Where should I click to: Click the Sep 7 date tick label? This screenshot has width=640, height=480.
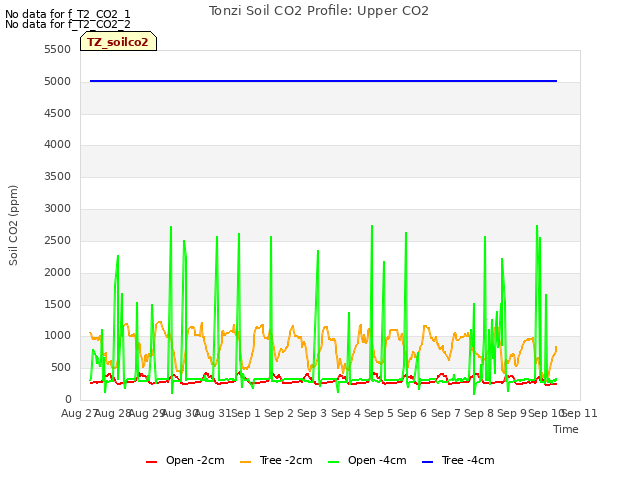click(x=446, y=413)
